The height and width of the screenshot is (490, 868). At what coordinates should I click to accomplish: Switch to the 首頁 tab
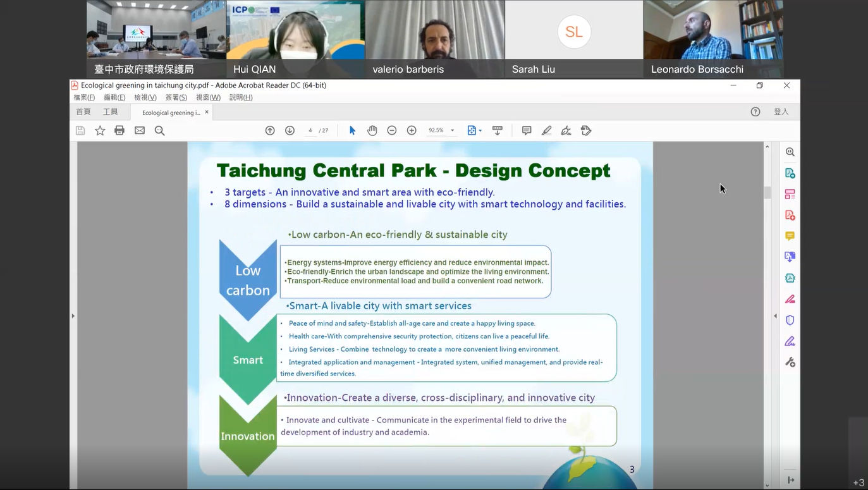(x=83, y=112)
